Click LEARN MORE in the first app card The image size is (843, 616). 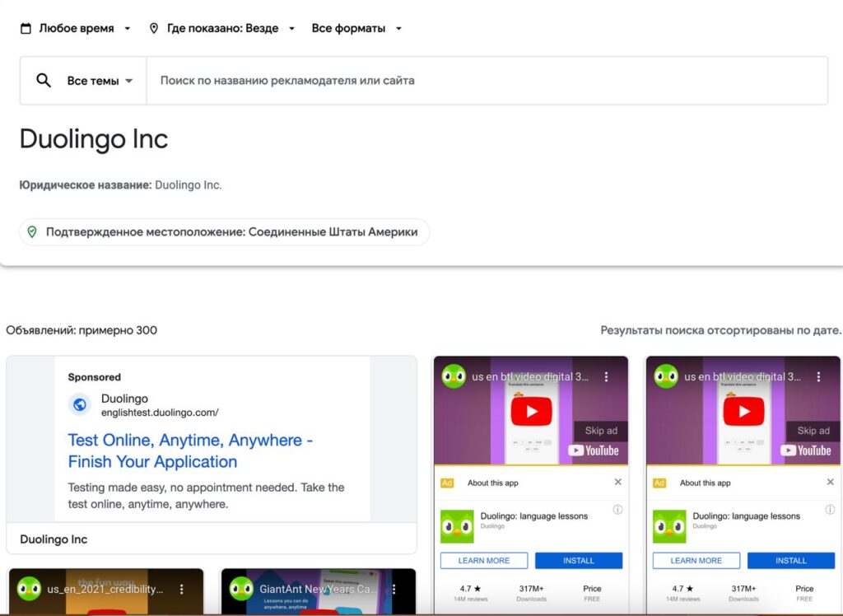coord(484,561)
